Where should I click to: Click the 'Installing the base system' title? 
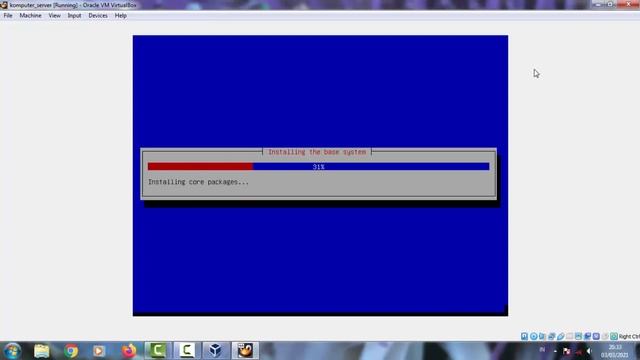pyautogui.click(x=317, y=152)
